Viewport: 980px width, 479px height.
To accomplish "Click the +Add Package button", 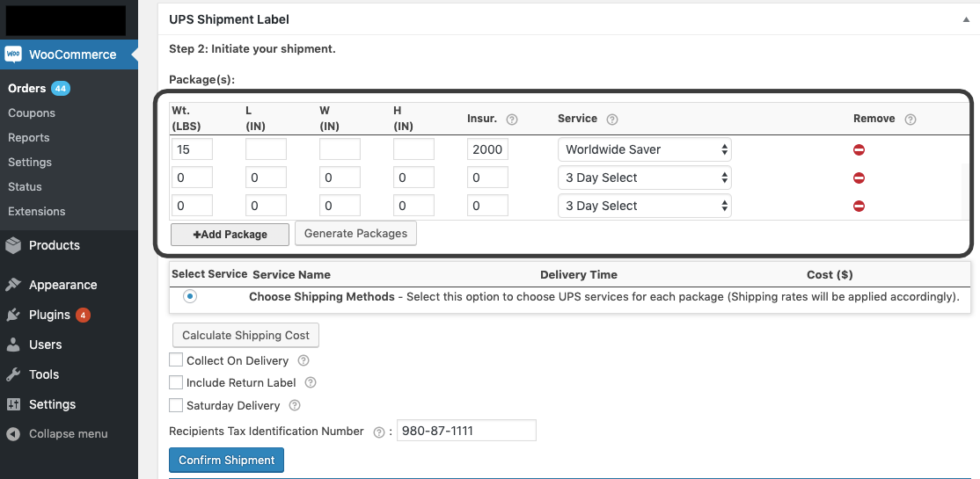I will tap(230, 234).
